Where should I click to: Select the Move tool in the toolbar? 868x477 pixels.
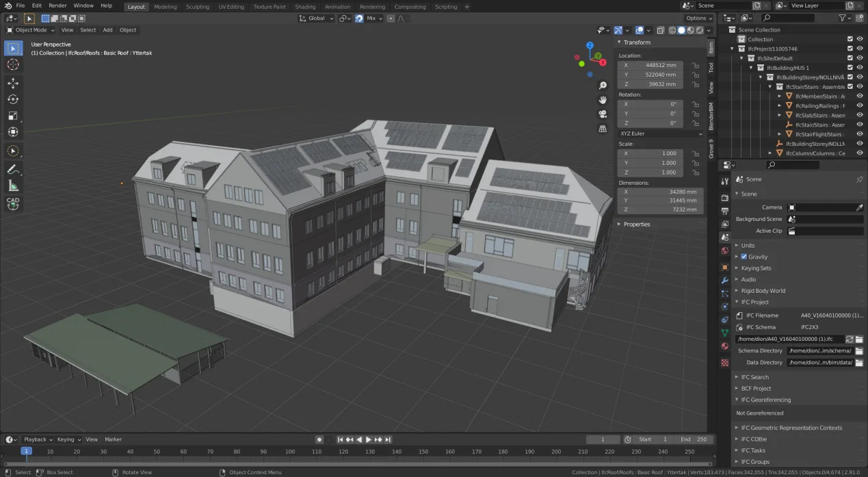click(14, 83)
